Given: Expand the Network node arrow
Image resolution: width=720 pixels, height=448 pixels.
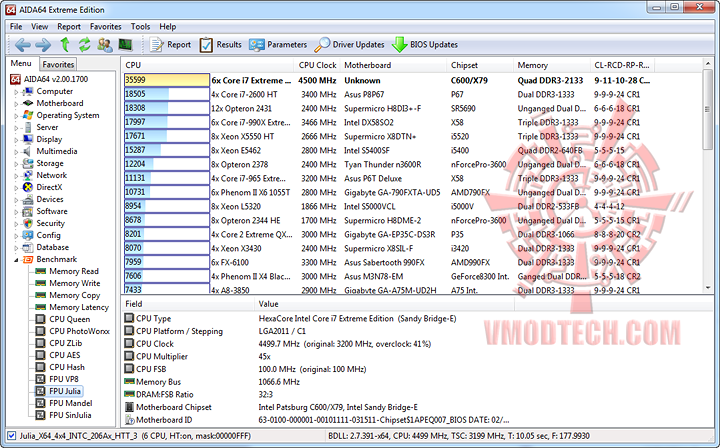Looking at the screenshot, I should coord(16,175).
